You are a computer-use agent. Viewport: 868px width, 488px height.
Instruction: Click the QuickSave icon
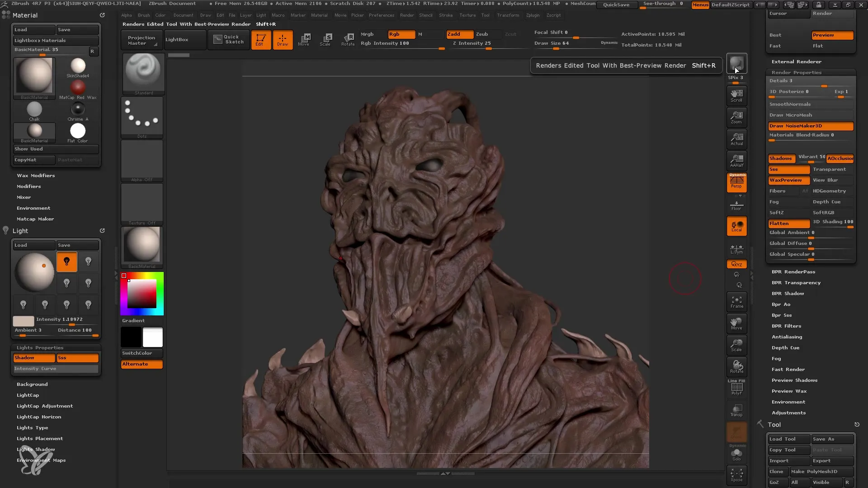pos(617,5)
